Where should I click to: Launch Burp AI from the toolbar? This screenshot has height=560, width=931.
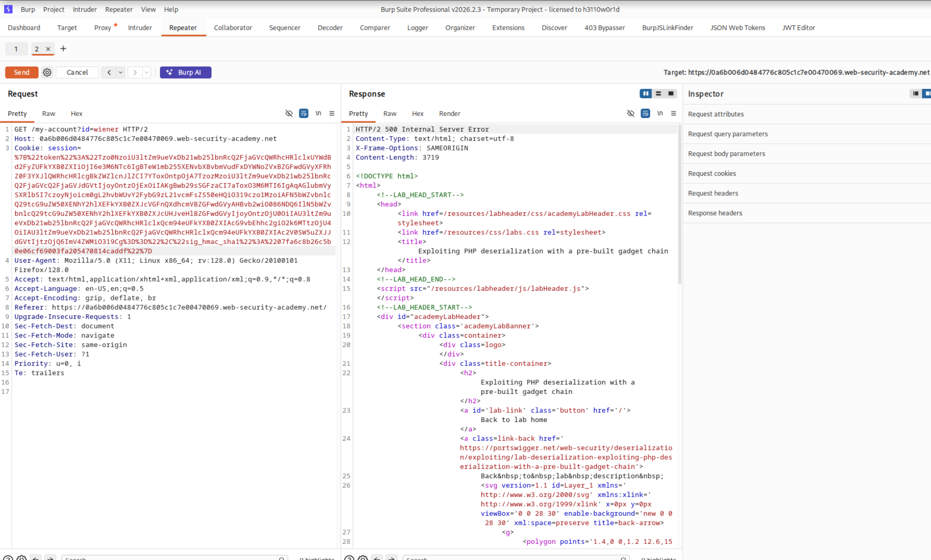coord(185,72)
